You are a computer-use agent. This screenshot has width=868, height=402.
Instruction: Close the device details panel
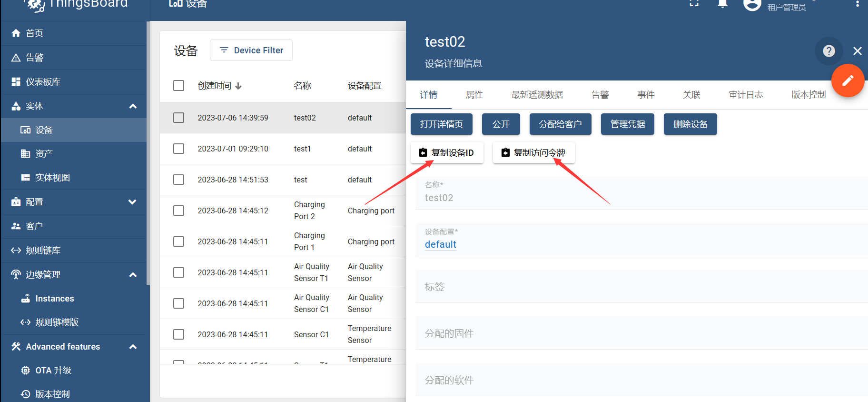pyautogui.click(x=858, y=51)
